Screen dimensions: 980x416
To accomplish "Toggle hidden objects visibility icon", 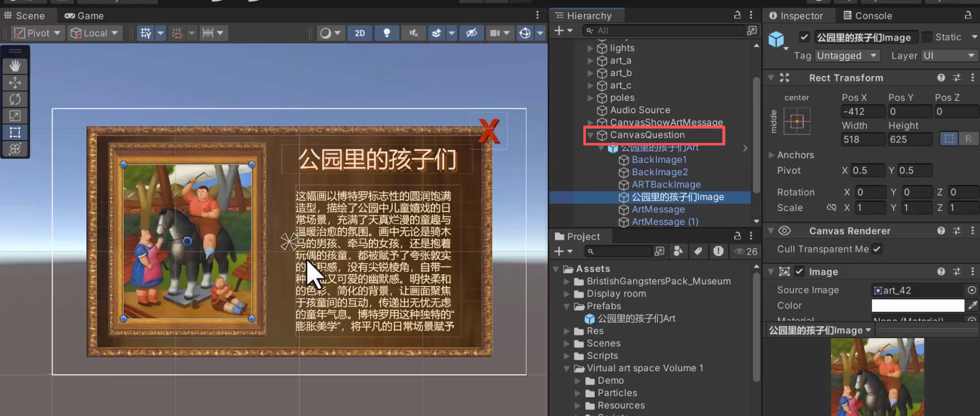I will point(471,33).
